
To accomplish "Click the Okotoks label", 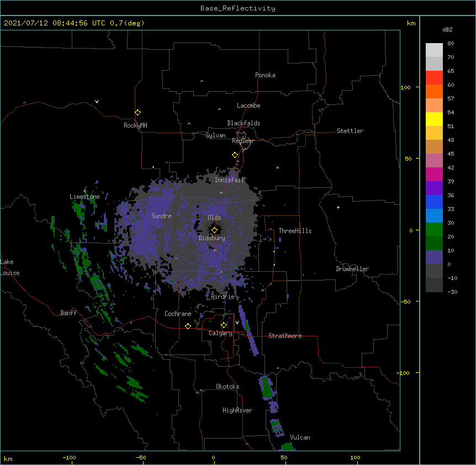I will 228,387.
